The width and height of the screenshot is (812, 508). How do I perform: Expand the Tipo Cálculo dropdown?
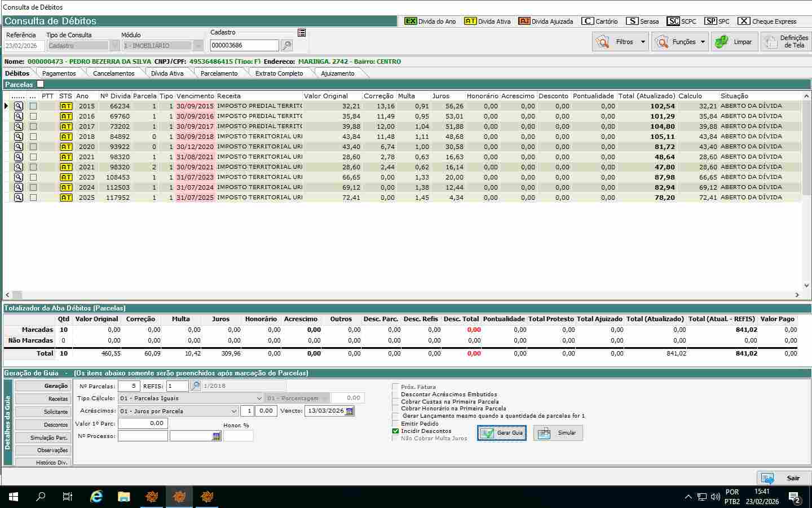[x=259, y=398]
